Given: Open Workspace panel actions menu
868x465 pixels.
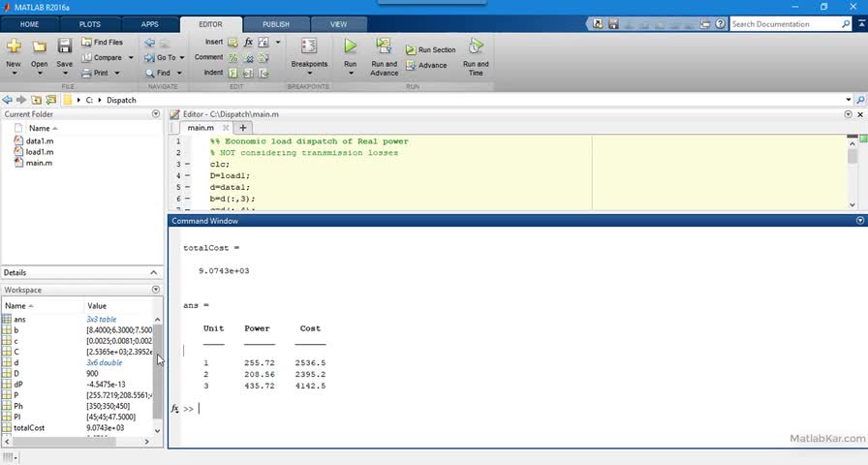Looking at the screenshot, I should pyautogui.click(x=156, y=290).
